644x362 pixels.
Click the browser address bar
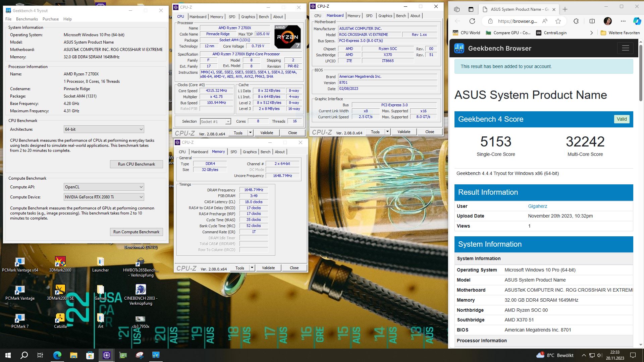pos(517,21)
